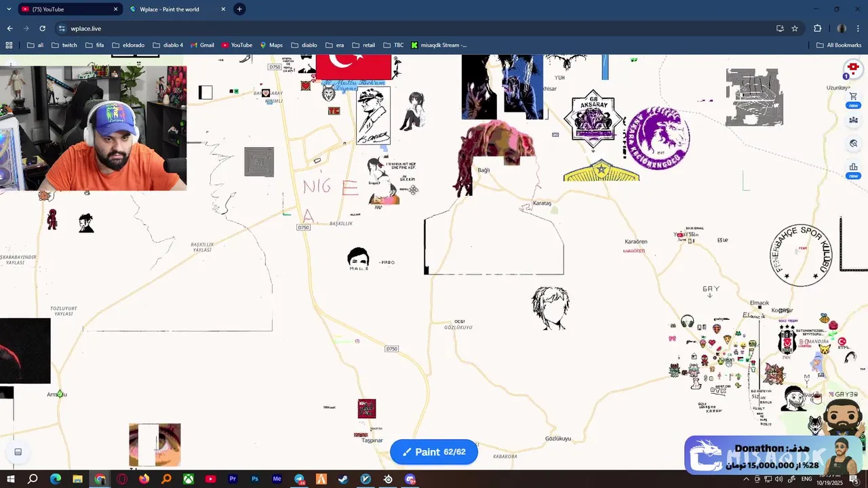Open the 'all' bookmarks folder
This screenshot has height=488, width=868.
click(35, 45)
